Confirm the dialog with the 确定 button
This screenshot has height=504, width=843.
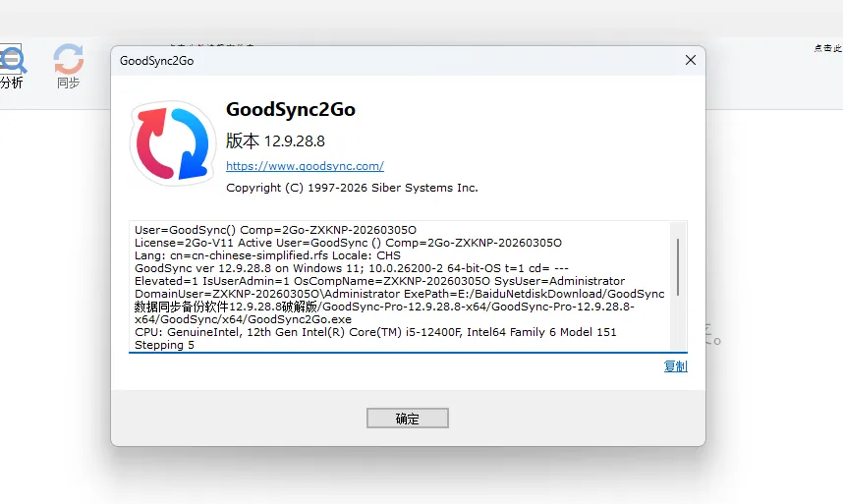[408, 418]
